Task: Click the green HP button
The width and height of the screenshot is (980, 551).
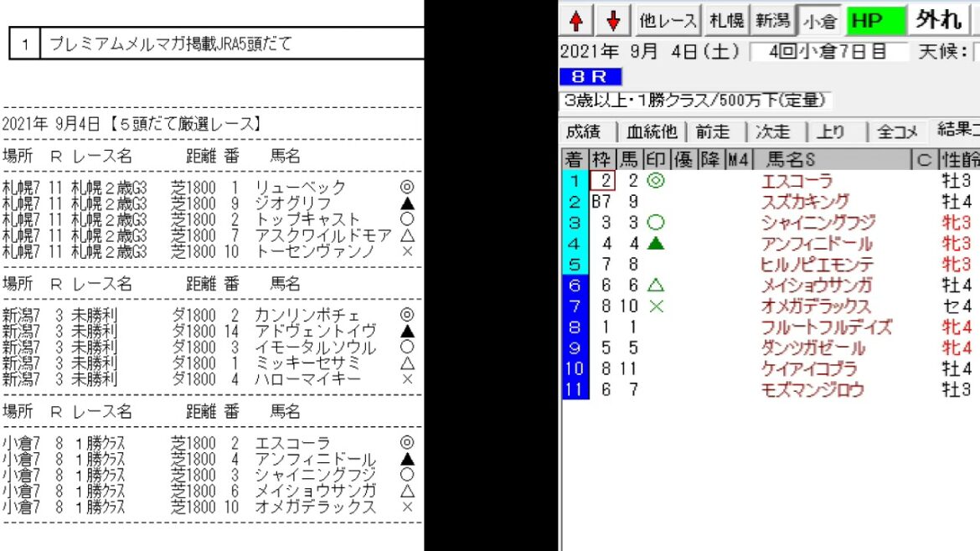Action: [876, 20]
